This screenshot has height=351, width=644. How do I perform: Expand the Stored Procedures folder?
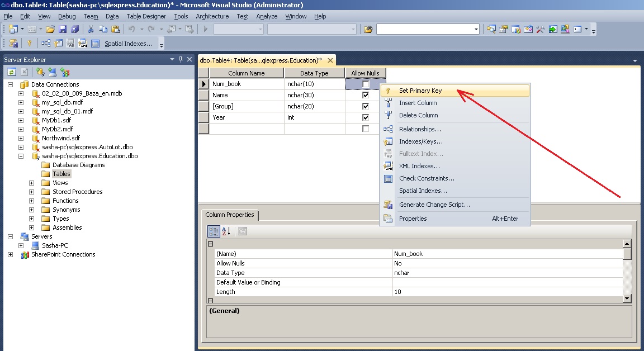[x=32, y=192]
